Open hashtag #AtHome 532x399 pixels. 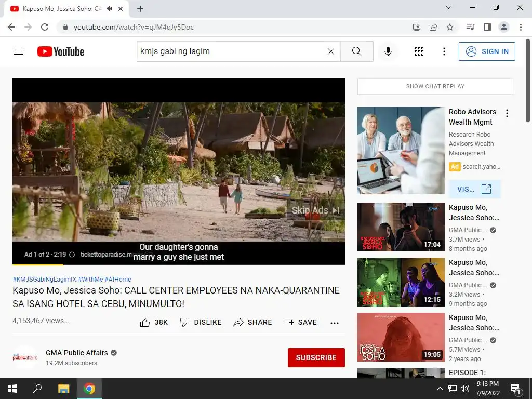118,279
